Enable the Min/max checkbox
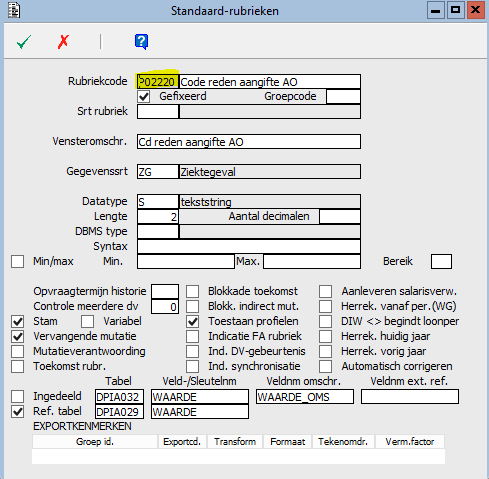This screenshot has height=479, width=489. (17, 262)
